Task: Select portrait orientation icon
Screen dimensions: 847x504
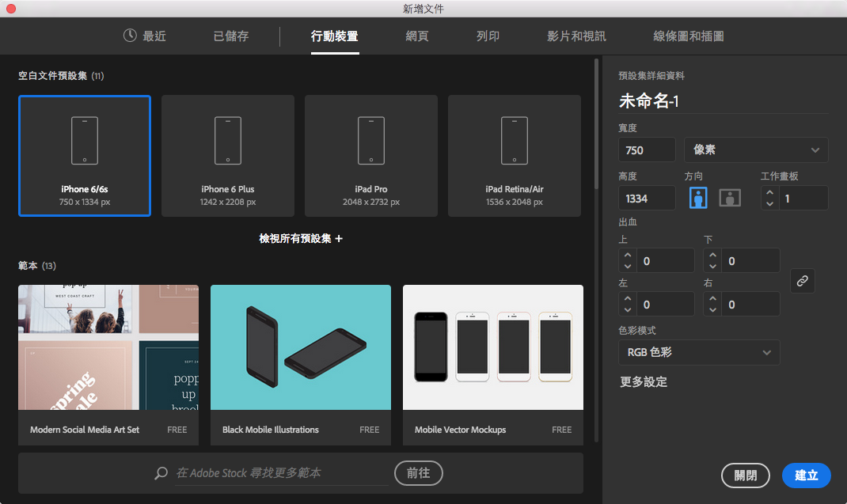Action: point(698,198)
